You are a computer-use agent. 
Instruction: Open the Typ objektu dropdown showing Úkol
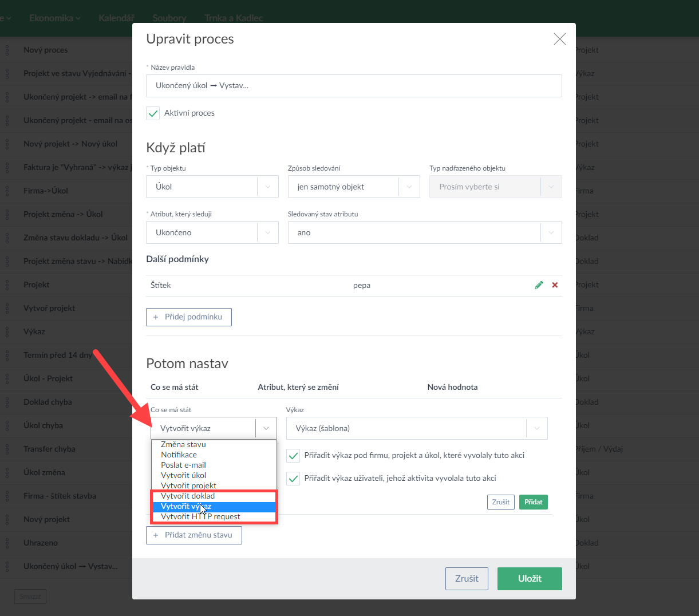(x=212, y=187)
